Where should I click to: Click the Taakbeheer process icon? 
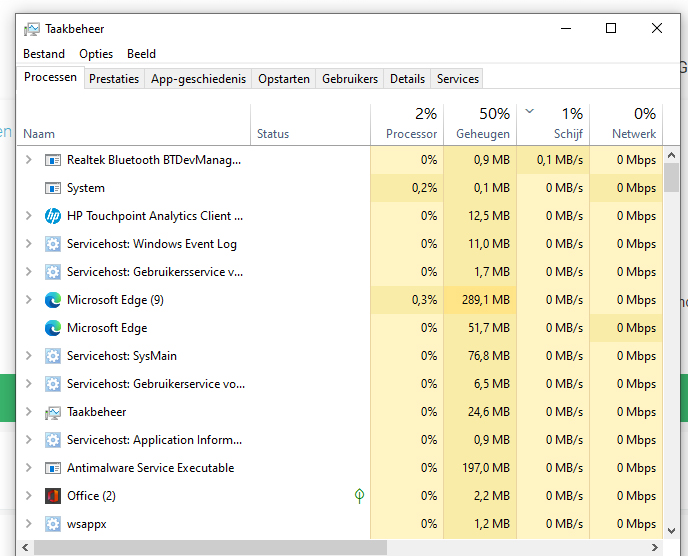[53, 412]
